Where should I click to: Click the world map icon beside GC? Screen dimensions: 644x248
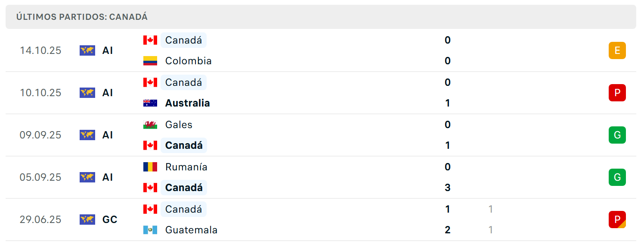point(87,220)
